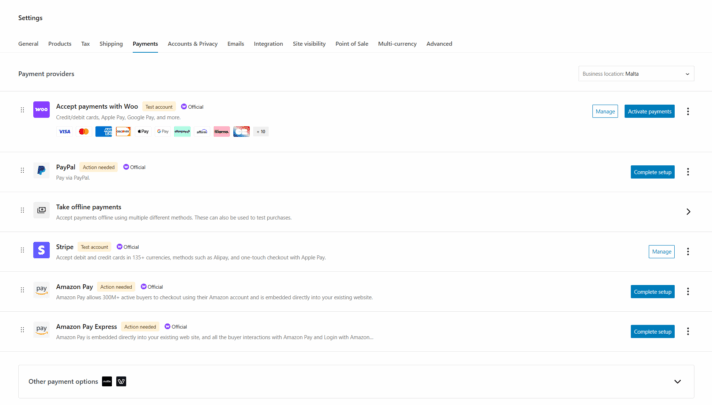Open the three-dot menu for PayPal
Viewport: 712px width, 405px height.
click(x=688, y=172)
